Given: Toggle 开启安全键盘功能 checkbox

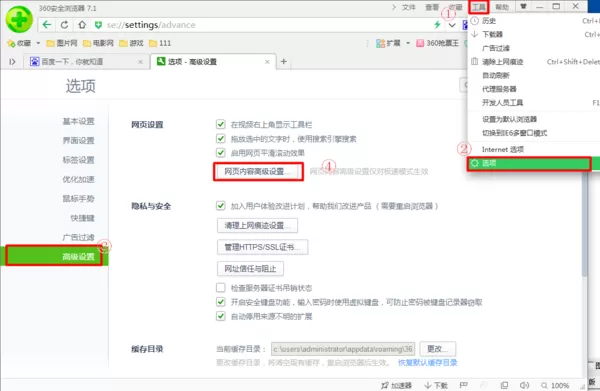Looking at the screenshot, I should tap(220, 302).
